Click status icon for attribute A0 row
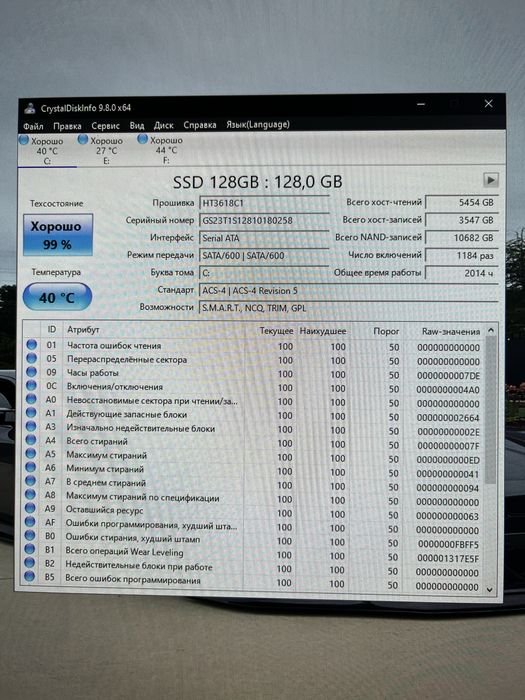 (x=31, y=399)
